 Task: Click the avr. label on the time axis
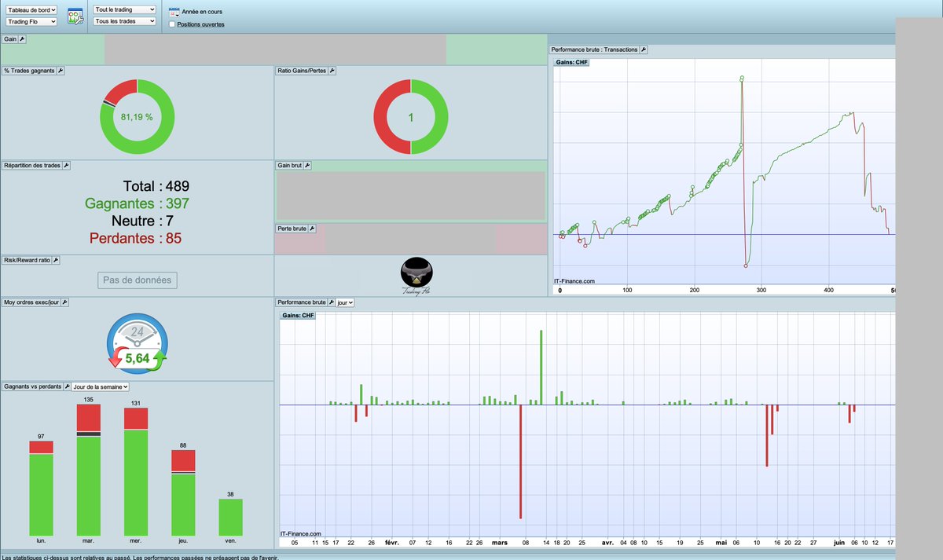tap(607, 542)
